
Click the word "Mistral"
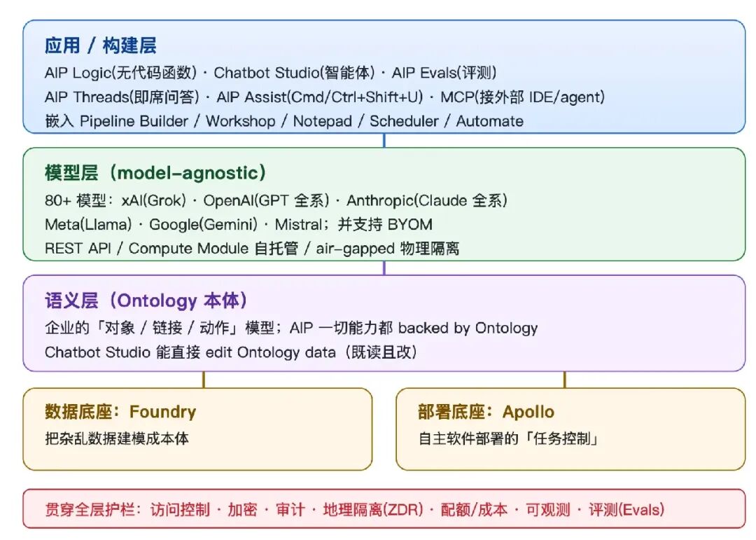pyautogui.click(x=298, y=224)
